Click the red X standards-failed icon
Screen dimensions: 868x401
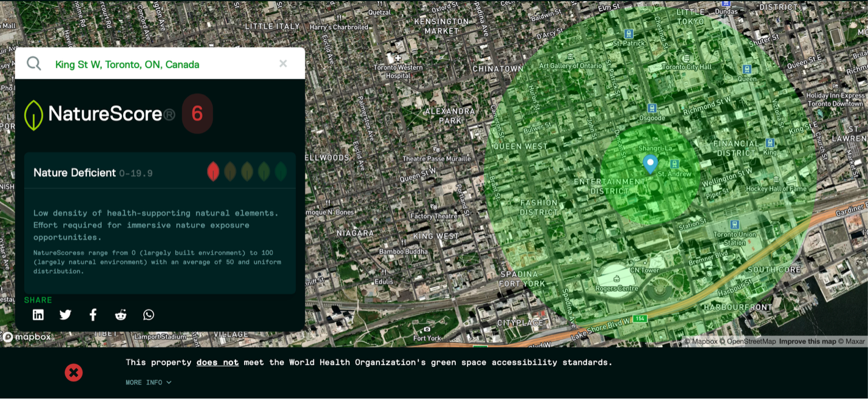[x=73, y=372]
